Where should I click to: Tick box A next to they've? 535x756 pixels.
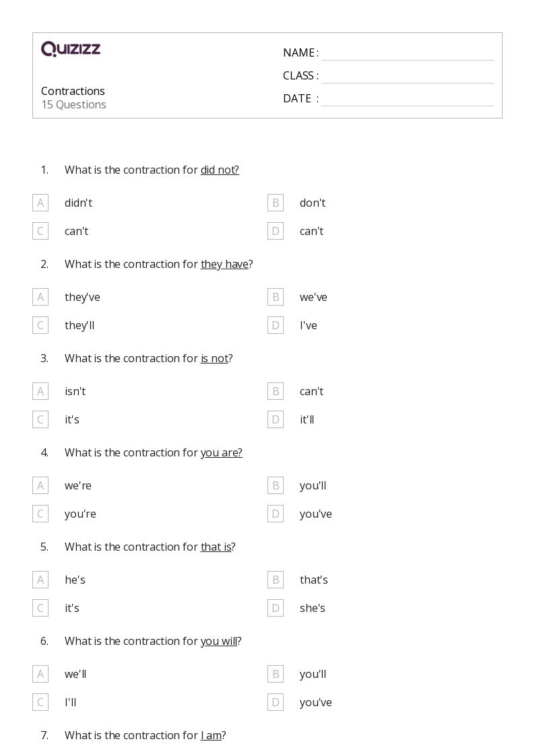click(x=40, y=297)
